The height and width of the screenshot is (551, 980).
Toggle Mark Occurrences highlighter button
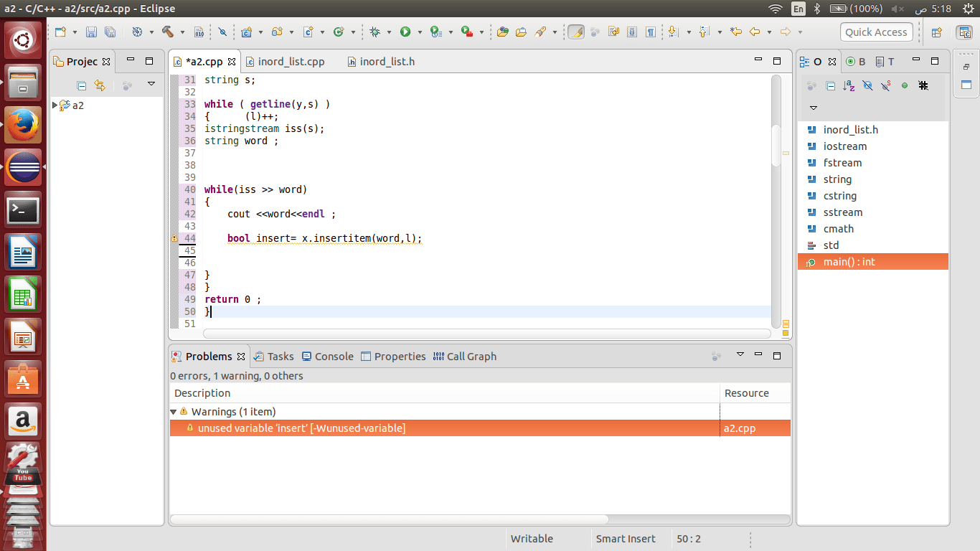pyautogui.click(x=575, y=32)
